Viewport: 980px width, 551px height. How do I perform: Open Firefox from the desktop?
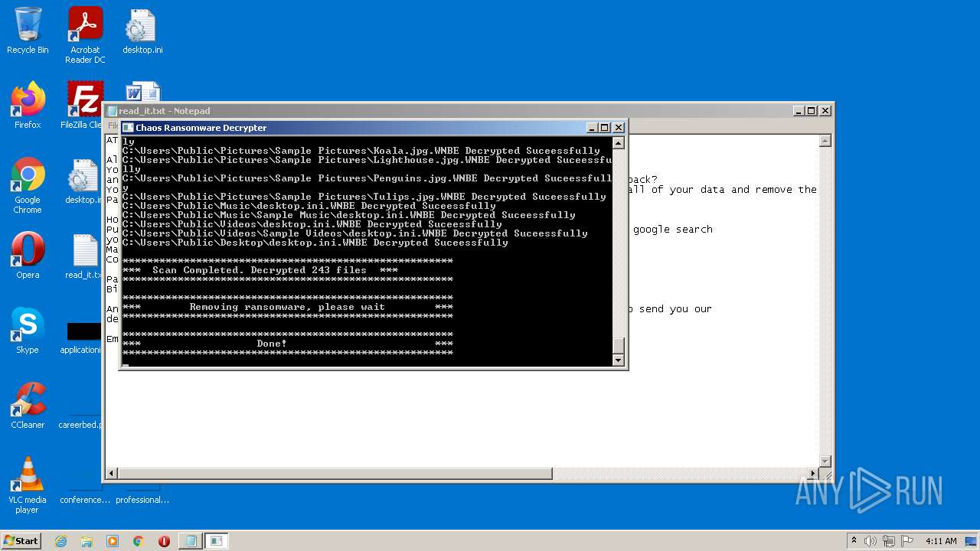click(x=28, y=106)
